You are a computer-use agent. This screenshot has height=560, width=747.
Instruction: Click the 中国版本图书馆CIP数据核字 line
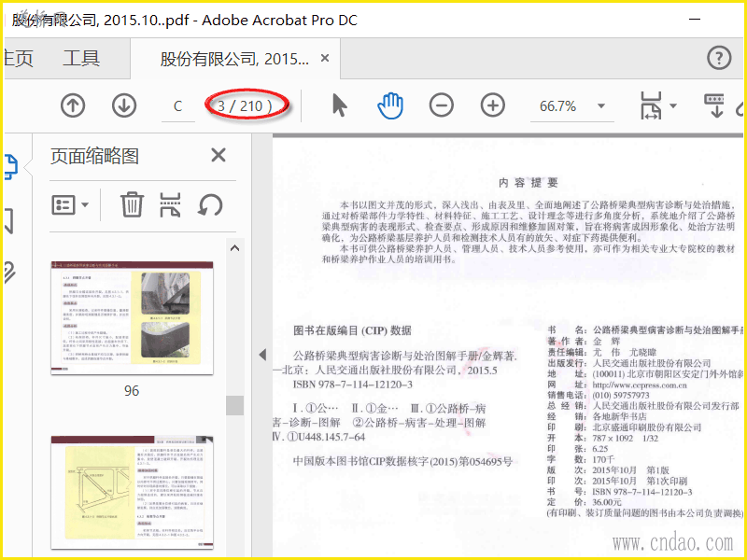click(x=402, y=461)
